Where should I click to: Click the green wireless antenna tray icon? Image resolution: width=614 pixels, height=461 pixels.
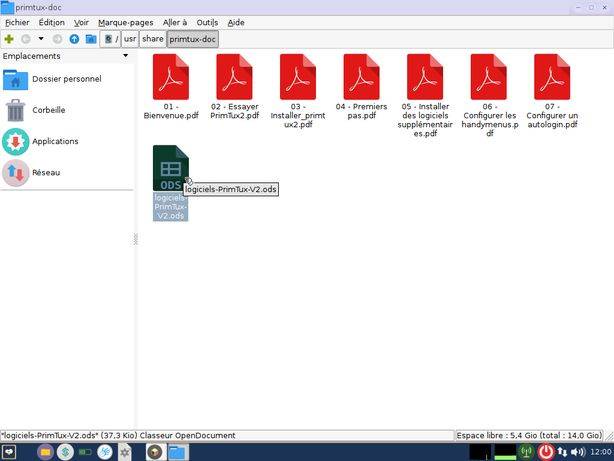pyautogui.click(x=527, y=452)
